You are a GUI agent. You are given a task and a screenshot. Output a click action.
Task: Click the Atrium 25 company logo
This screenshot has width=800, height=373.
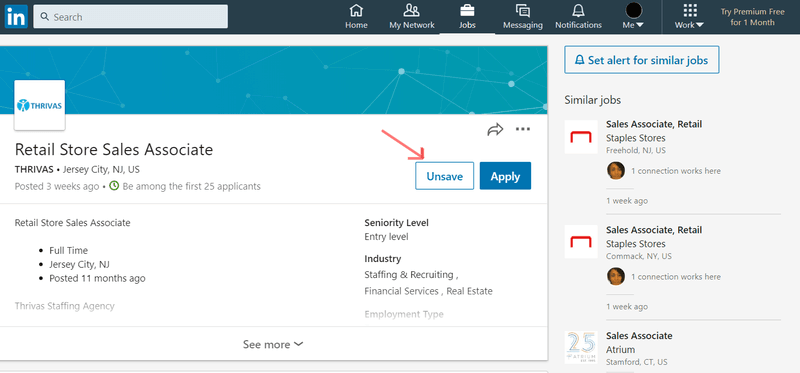[x=581, y=347]
